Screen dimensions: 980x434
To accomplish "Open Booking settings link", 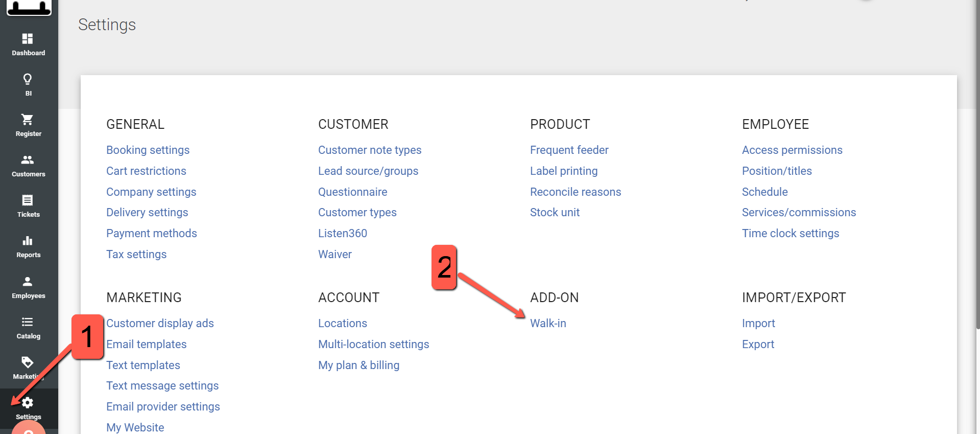I will coord(148,150).
